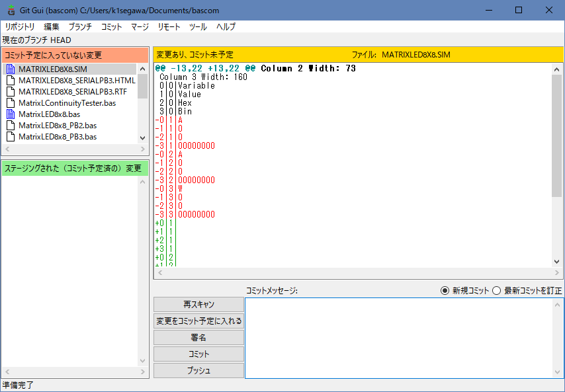Click the プッシュ button
The height and width of the screenshot is (392, 565).
[x=198, y=370]
